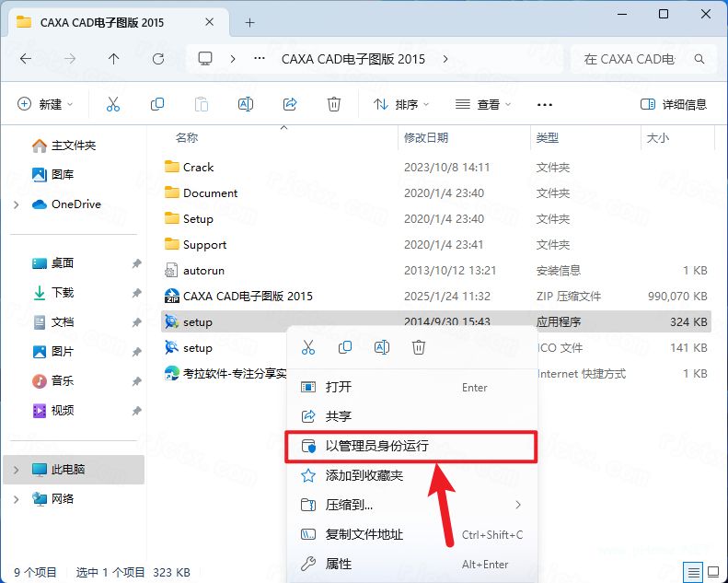Show hidden path segments via ellipsis
This screenshot has height=583, width=728.
[260, 59]
